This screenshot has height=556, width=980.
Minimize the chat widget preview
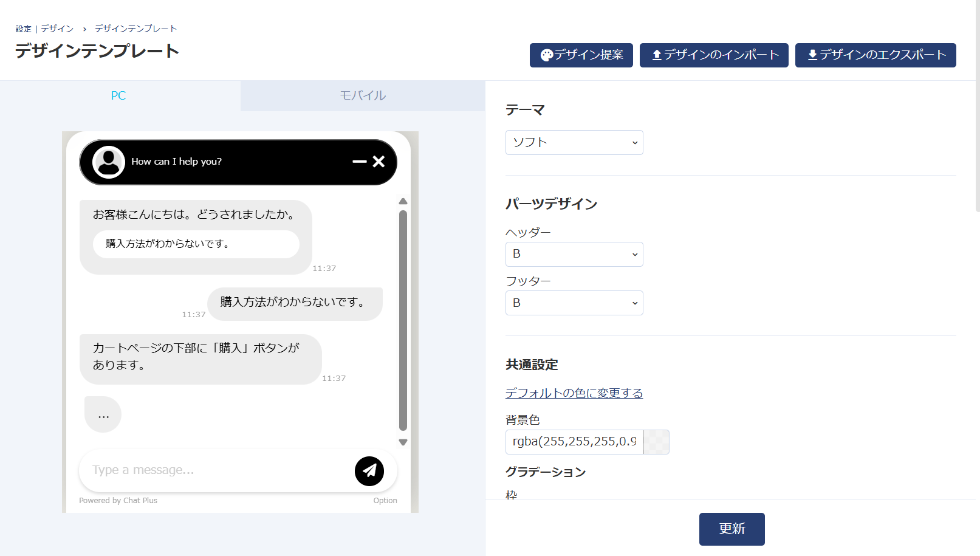point(360,162)
